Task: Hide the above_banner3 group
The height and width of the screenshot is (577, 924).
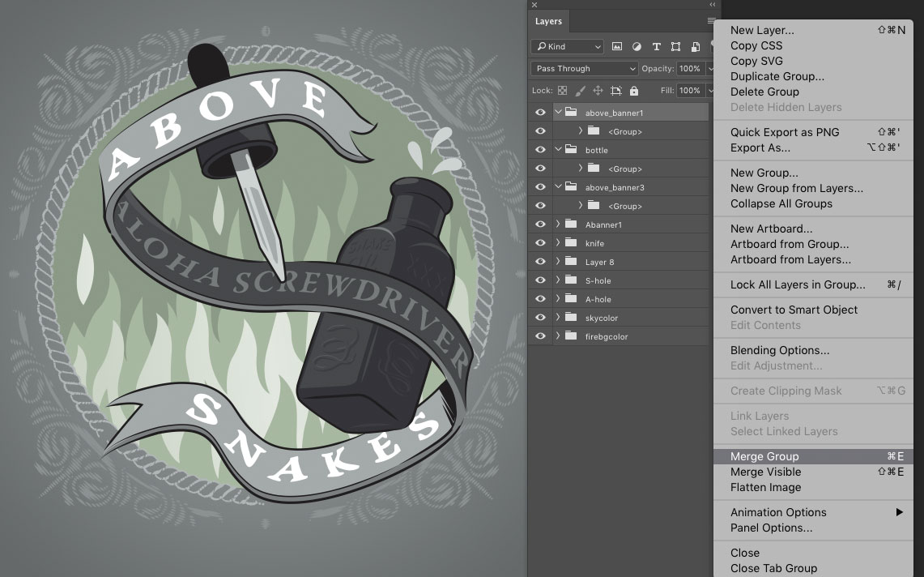Action: pyautogui.click(x=540, y=187)
